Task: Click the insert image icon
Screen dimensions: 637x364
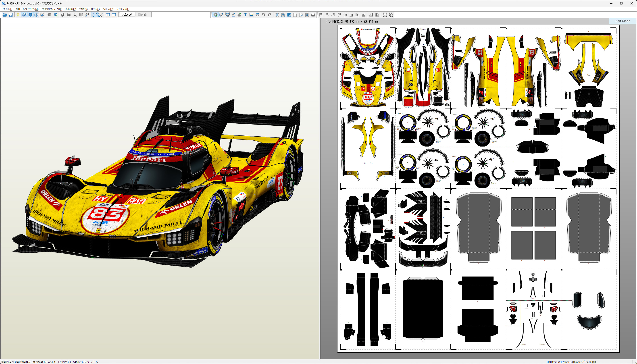Action: click(252, 15)
